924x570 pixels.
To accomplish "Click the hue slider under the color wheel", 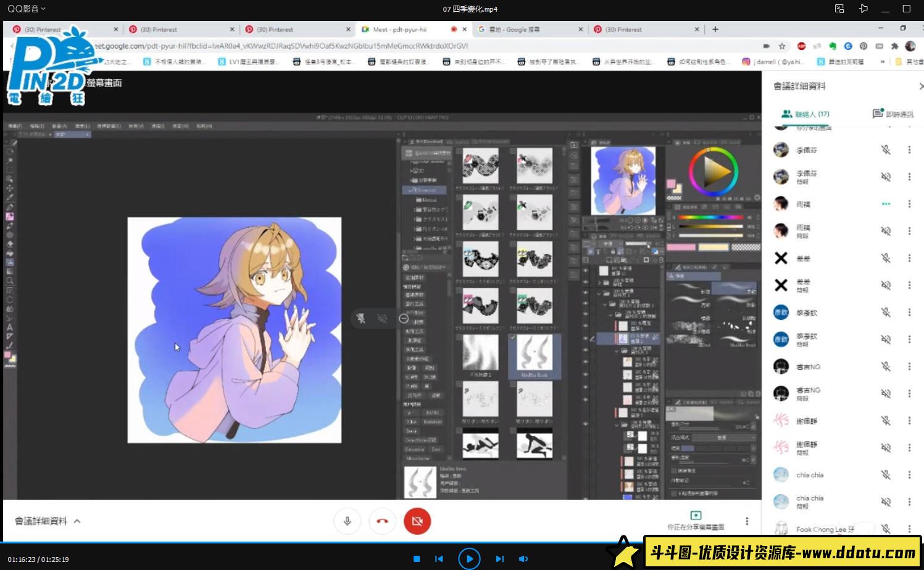I will [x=710, y=217].
